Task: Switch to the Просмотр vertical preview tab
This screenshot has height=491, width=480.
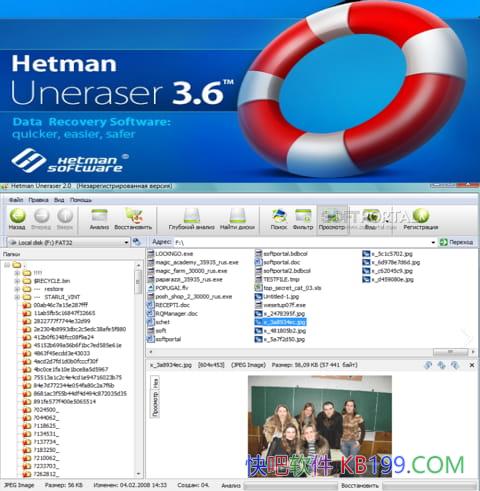Action: [x=156, y=404]
